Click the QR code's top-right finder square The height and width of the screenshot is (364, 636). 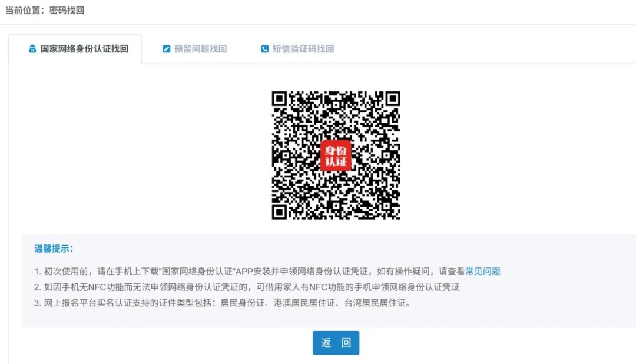pyautogui.click(x=393, y=98)
